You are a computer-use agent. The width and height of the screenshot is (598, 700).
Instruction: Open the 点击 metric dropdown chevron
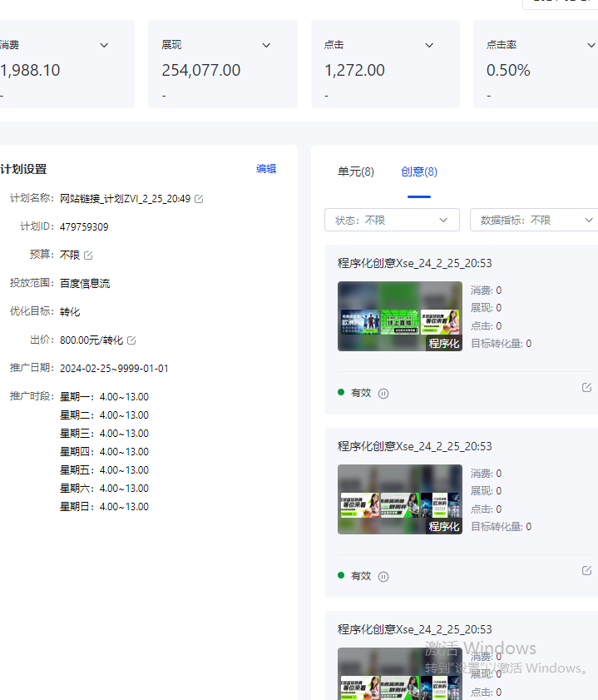pos(429,45)
